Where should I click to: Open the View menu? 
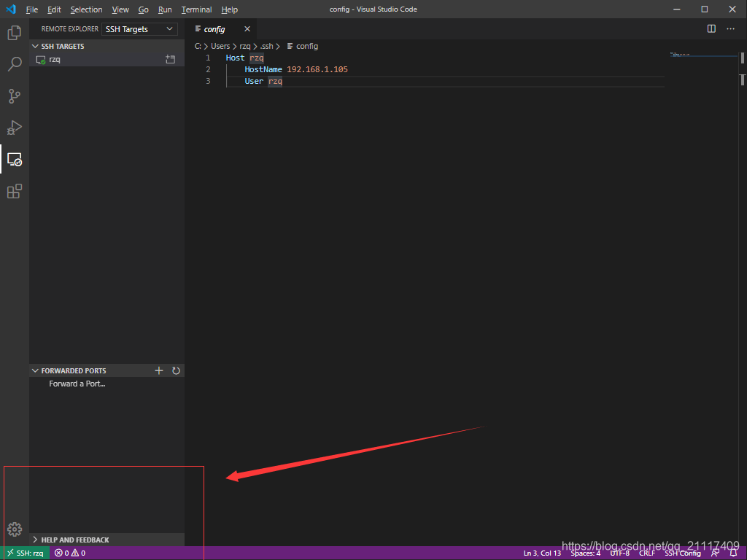pyautogui.click(x=120, y=9)
